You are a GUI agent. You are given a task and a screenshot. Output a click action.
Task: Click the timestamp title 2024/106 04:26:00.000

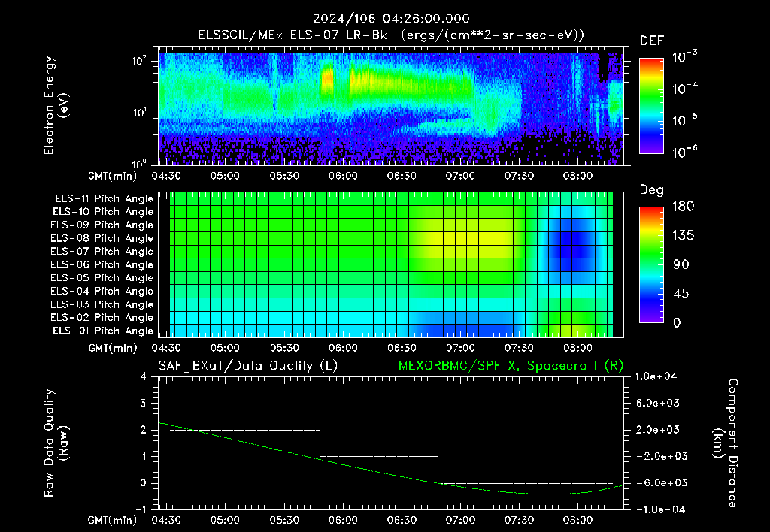(x=391, y=19)
